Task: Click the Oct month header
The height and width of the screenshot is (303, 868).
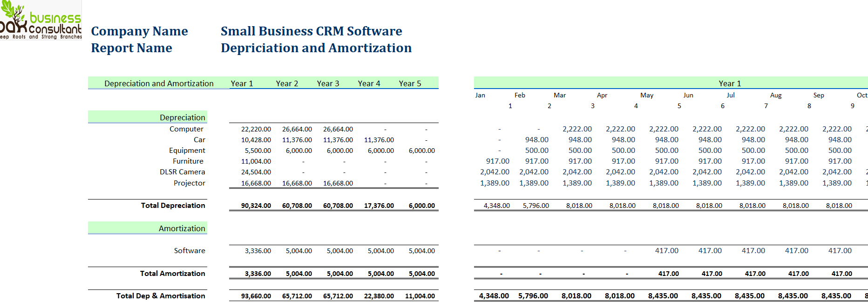Action: pos(862,95)
